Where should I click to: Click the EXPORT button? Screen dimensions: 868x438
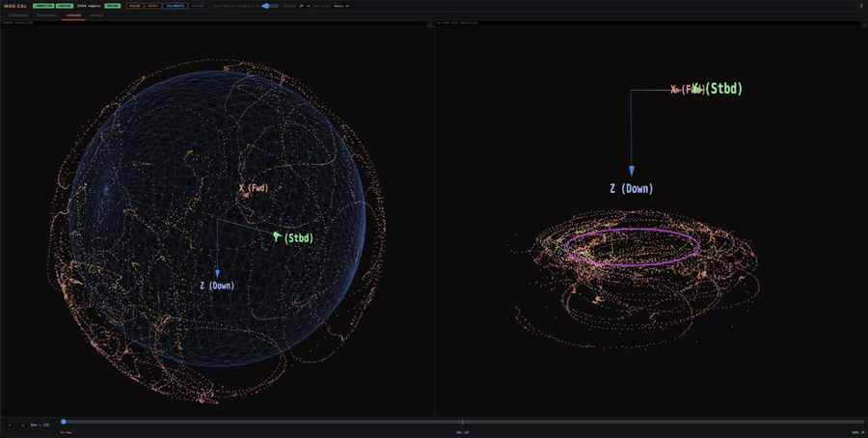(x=198, y=6)
